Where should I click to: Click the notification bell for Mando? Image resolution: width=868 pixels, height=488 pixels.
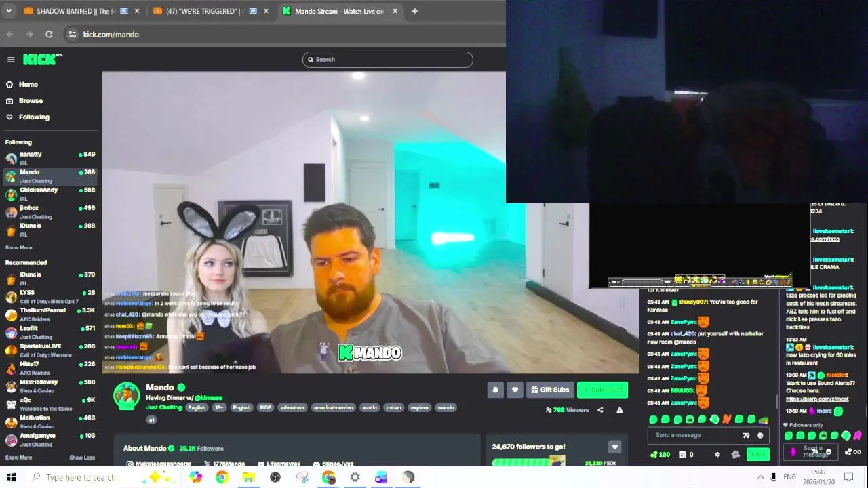[x=495, y=390]
